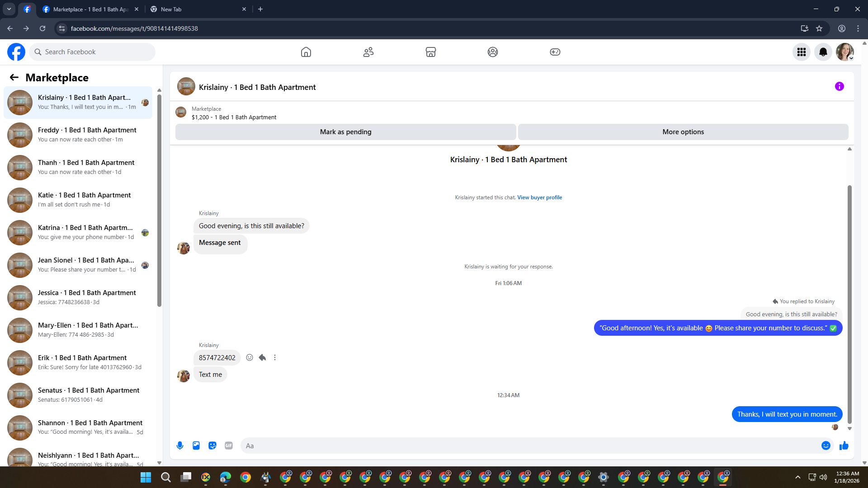Open conversation information purple icon
The height and width of the screenshot is (488, 868).
pyautogui.click(x=839, y=86)
